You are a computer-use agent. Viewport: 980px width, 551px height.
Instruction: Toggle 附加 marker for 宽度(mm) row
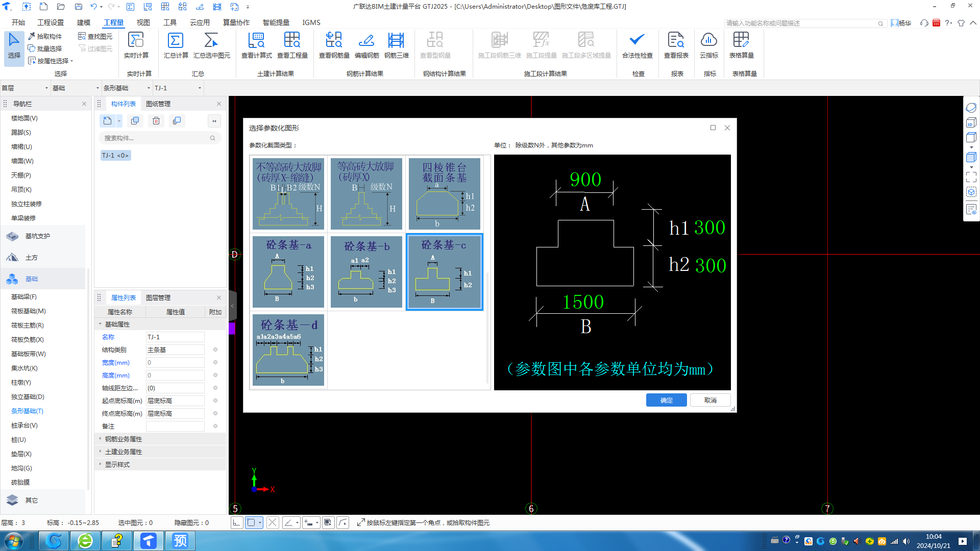point(215,363)
